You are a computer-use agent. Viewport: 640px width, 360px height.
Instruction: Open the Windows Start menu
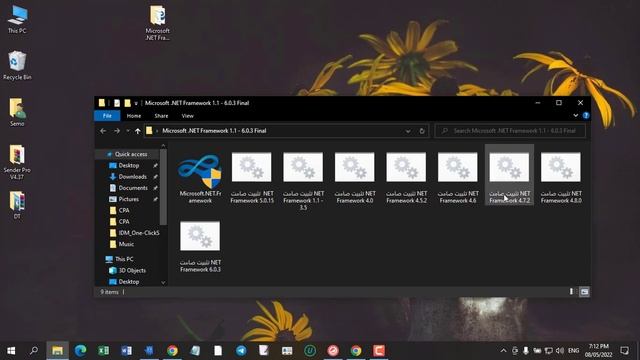pos(11,351)
